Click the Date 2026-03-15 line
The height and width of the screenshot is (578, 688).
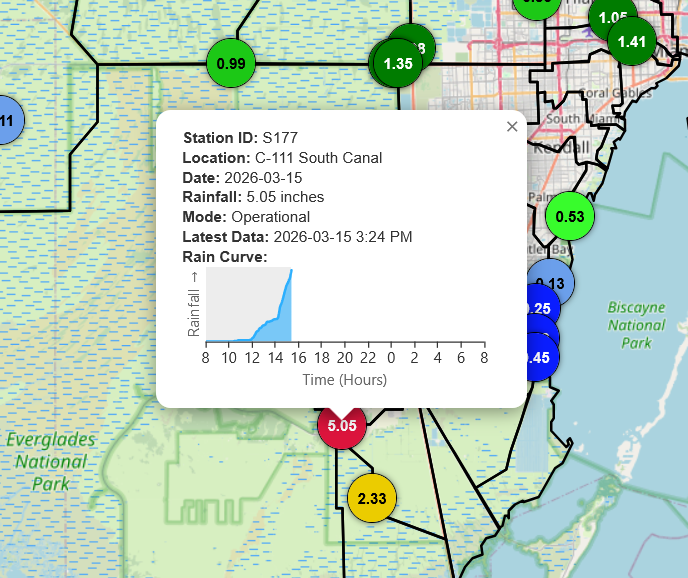click(242, 178)
